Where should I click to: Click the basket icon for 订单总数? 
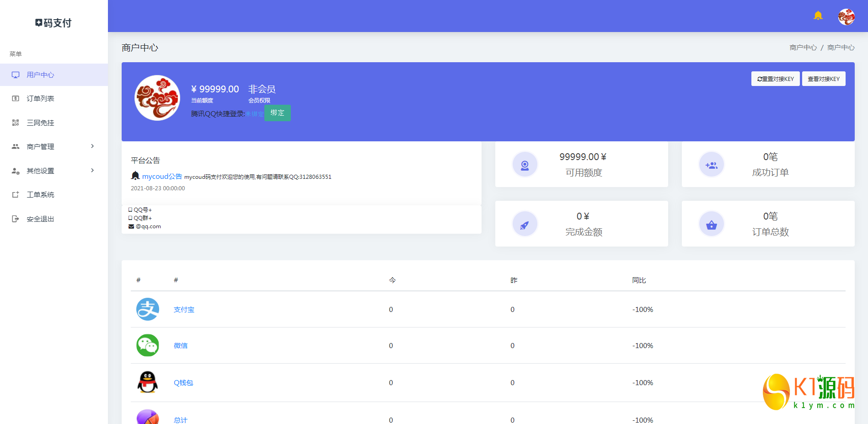pos(711,224)
